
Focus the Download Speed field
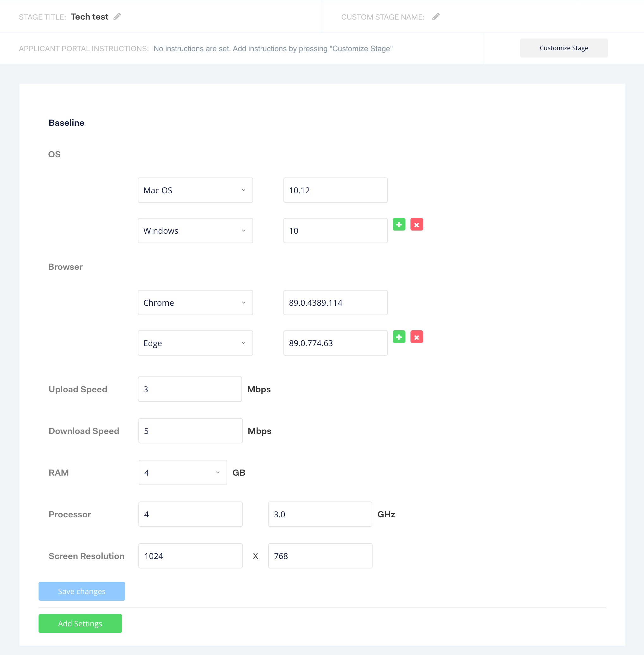pos(191,431)
